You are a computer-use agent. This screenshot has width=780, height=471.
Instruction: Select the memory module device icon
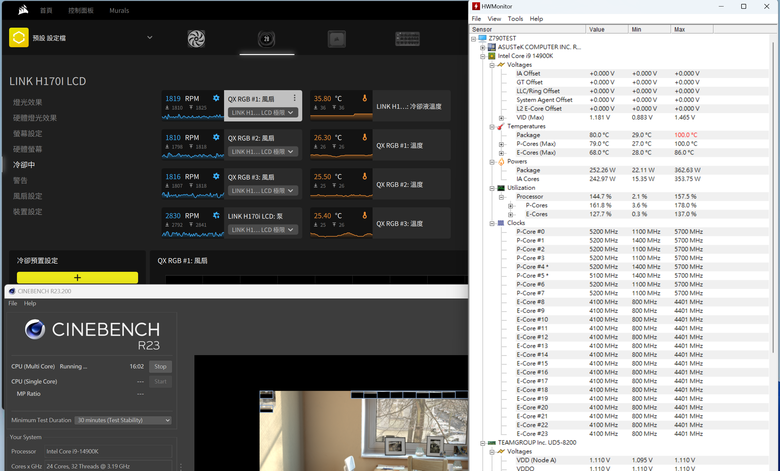(x=407, y=38)
